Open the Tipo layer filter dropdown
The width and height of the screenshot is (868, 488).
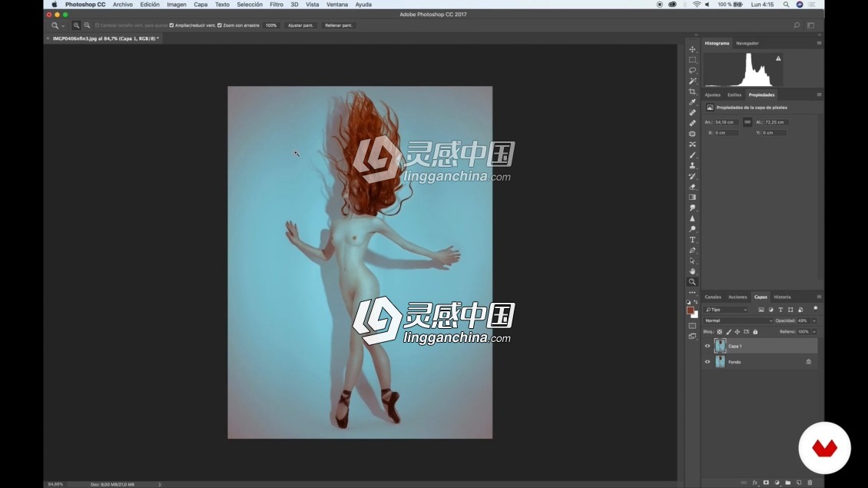pyautogui.click(x=727, y=310)
